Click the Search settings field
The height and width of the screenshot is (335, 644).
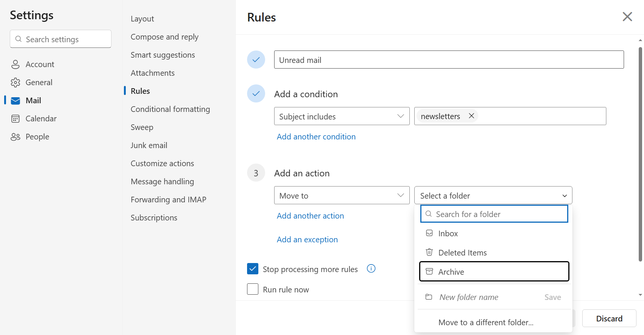coord(61,39)
